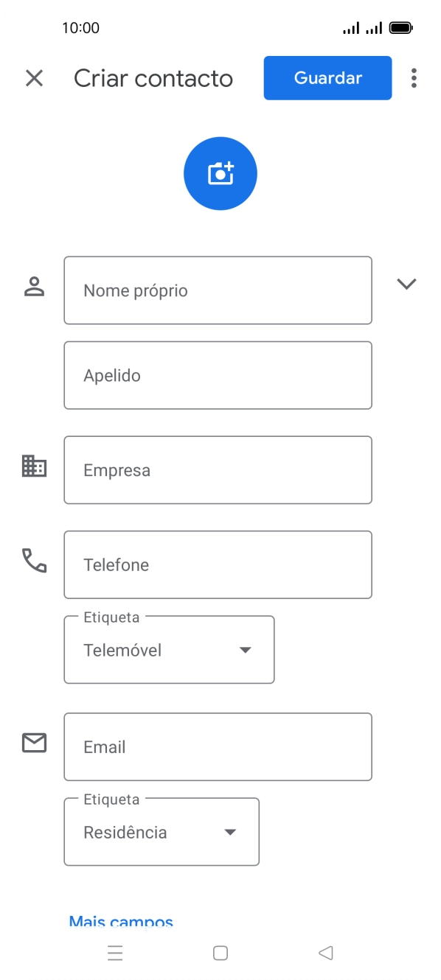This screenshot has height=980, width=441.
Task: Tap the back triangle in navigation bar
Action: (324, 953)
